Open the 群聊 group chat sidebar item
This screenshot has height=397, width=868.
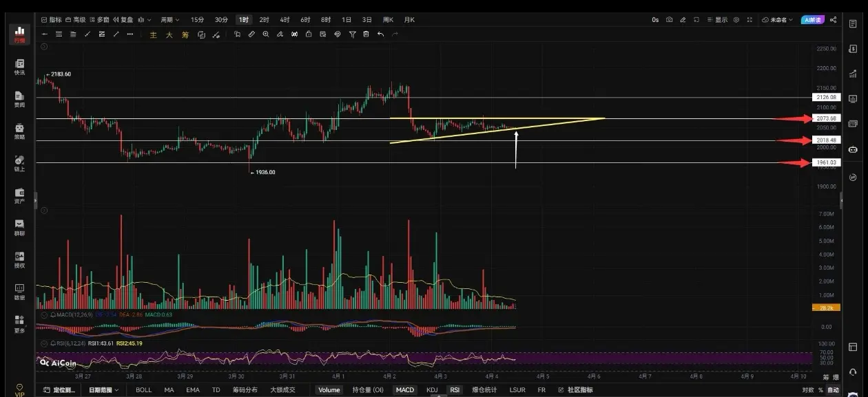(19, 228)
